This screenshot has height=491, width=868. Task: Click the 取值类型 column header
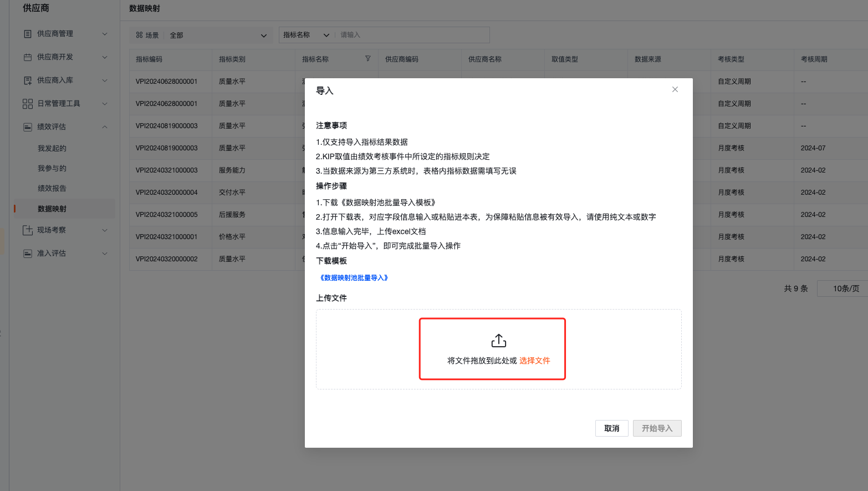coord(565,59)
